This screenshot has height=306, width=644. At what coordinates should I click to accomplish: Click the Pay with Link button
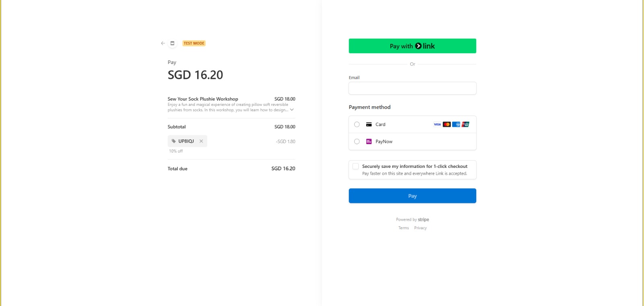point(412,46)
